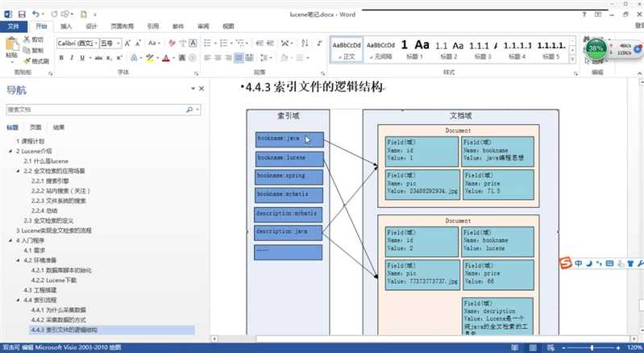The width and height of the screenshot is (644, 353).
Task: Click the shading paint bucket icon
Action: [x=285, y=58]
